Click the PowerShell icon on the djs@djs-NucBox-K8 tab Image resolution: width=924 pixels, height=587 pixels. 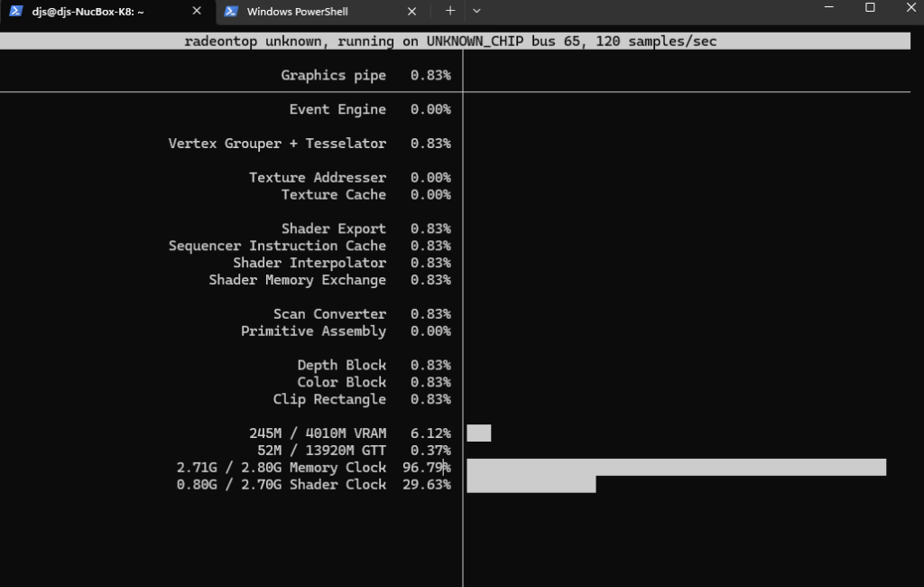[x=16, y=12]
